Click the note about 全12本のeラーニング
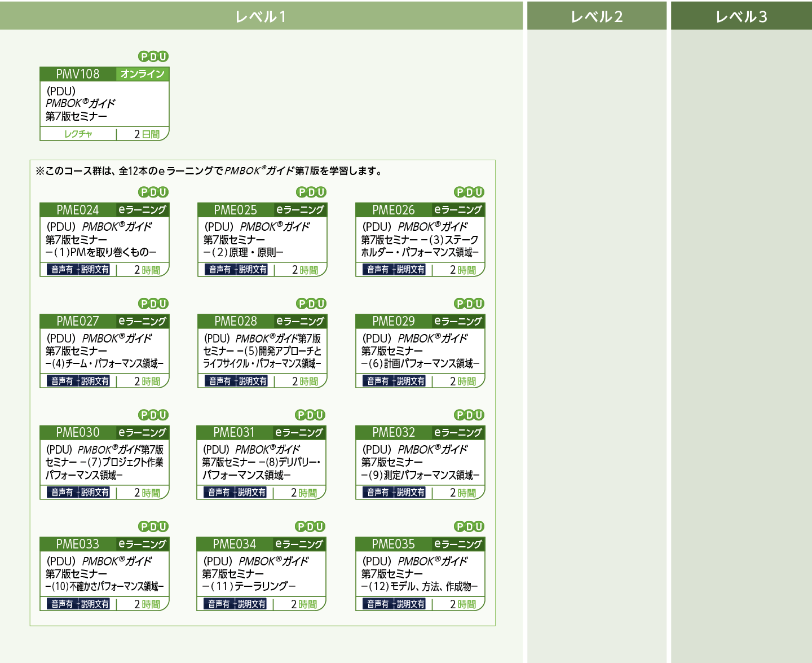812x663 pixels. coord(210,170)
